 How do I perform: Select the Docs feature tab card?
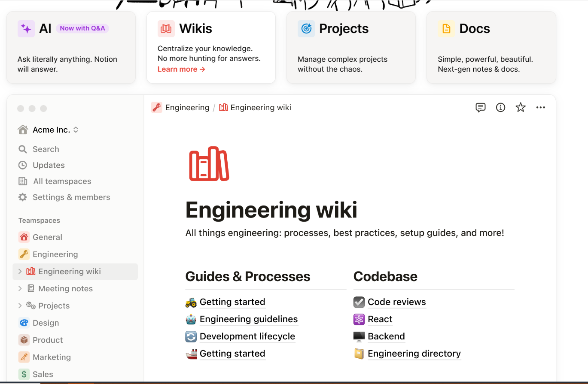click(x=491, y=47)
